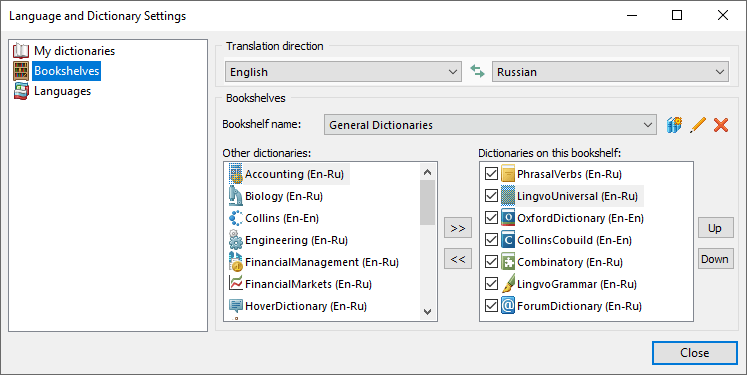
Task: Add dictionary with the >> button
Action: point(458,228)
